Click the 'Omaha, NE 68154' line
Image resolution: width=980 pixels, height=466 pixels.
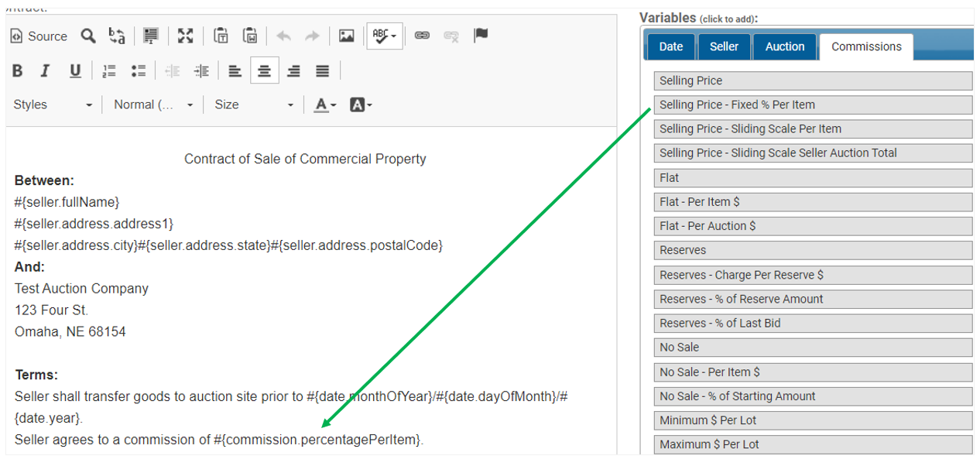[70, 331]
